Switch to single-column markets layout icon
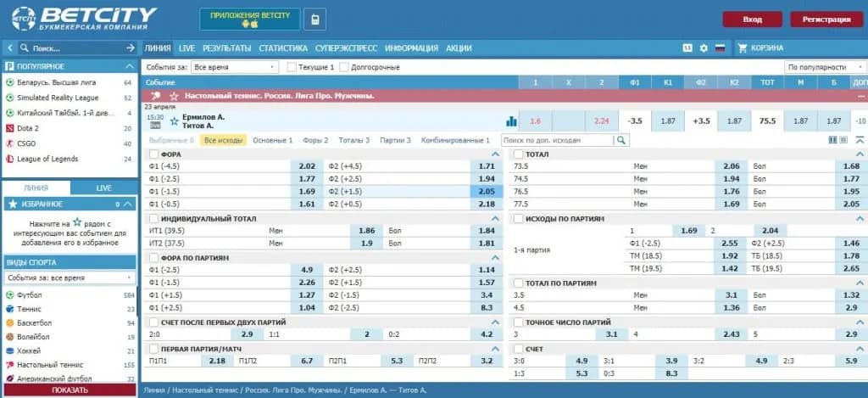The image size is (868, 398). click(843, 140)
